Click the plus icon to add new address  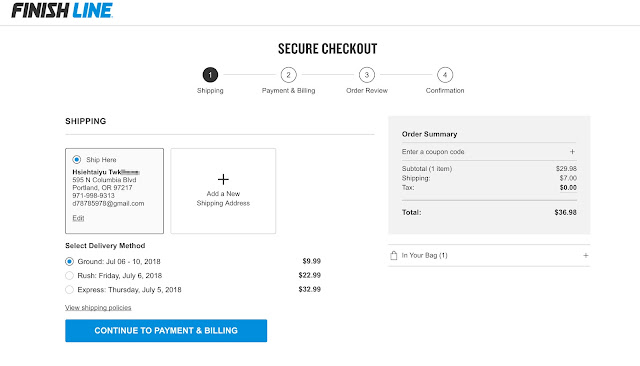(223, 179)
